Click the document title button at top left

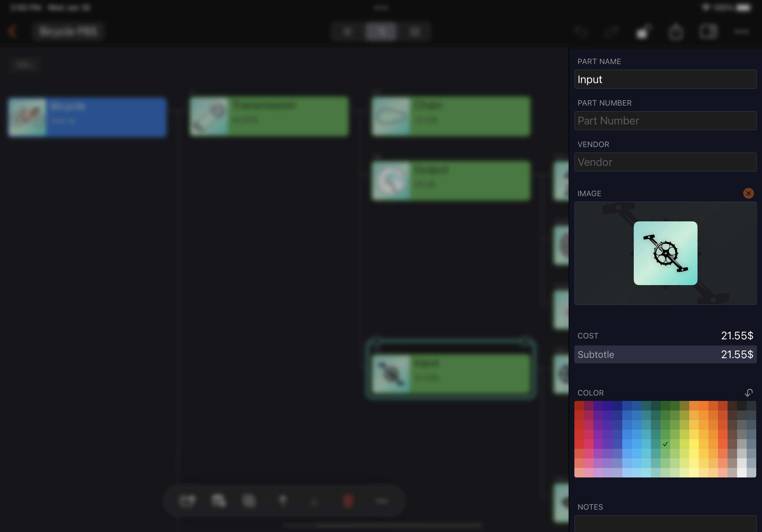[68, 31]
